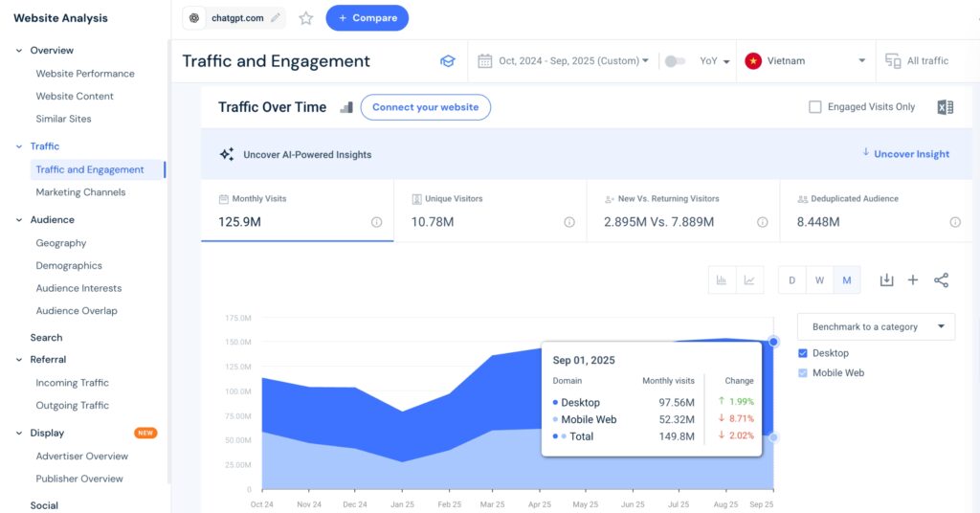This screenshot has width=980, height=513.
Task: Uncheck the Desktop series checkbox
Action: click(803, 353)
